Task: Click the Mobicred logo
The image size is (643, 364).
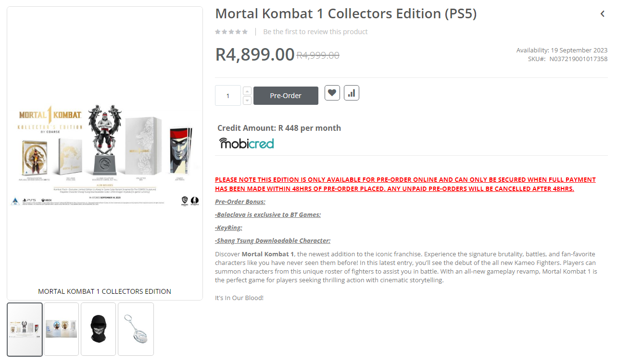Action: tap(246, 143)
